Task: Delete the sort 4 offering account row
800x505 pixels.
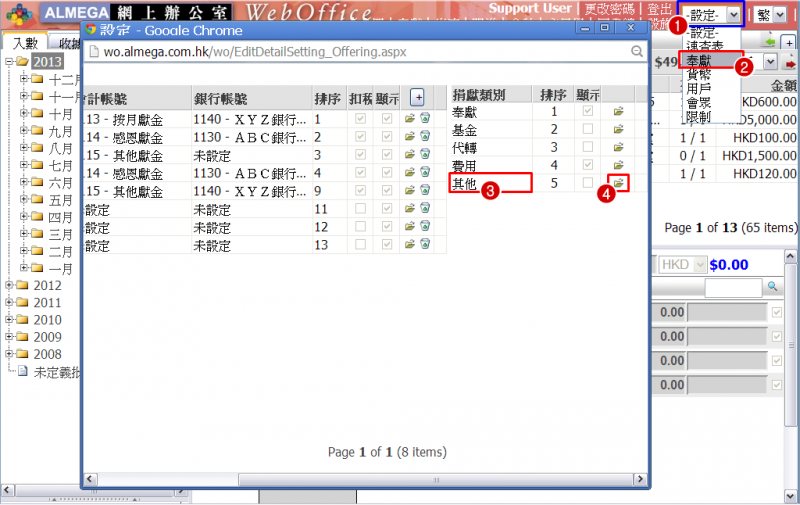Action: point(425,172)
